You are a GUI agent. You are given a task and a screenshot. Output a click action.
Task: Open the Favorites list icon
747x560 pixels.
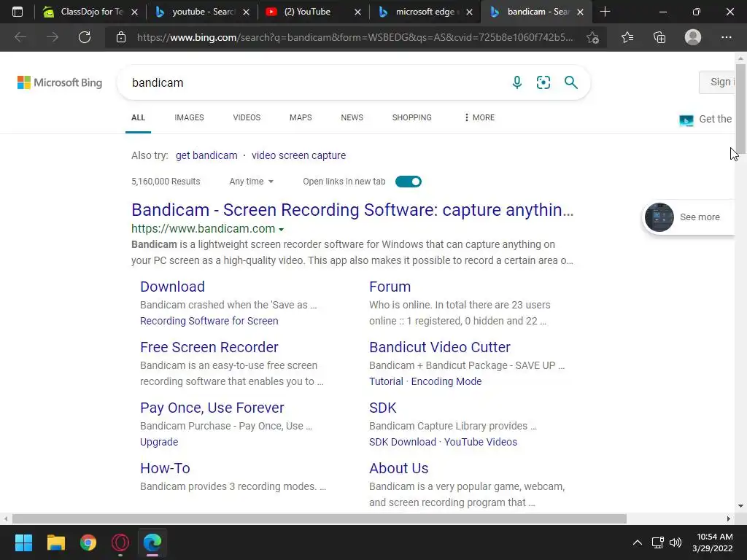[x=627, y=37]
